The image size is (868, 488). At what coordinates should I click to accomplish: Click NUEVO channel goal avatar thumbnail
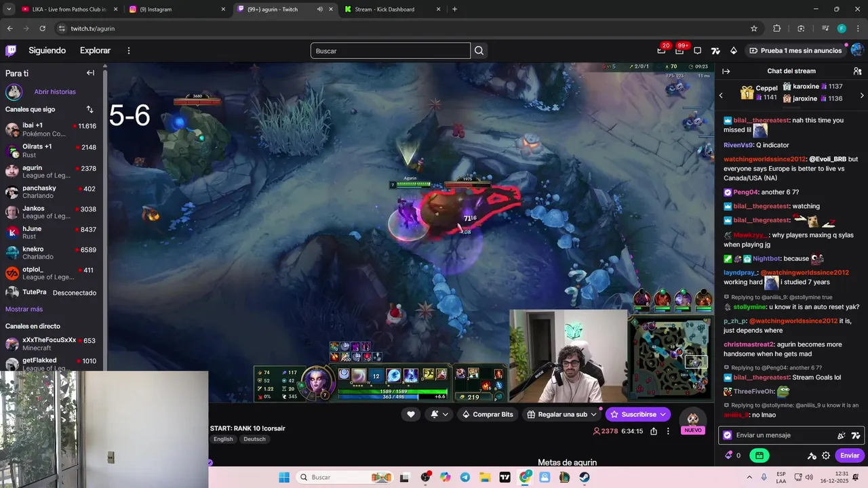tap(693, 422)
